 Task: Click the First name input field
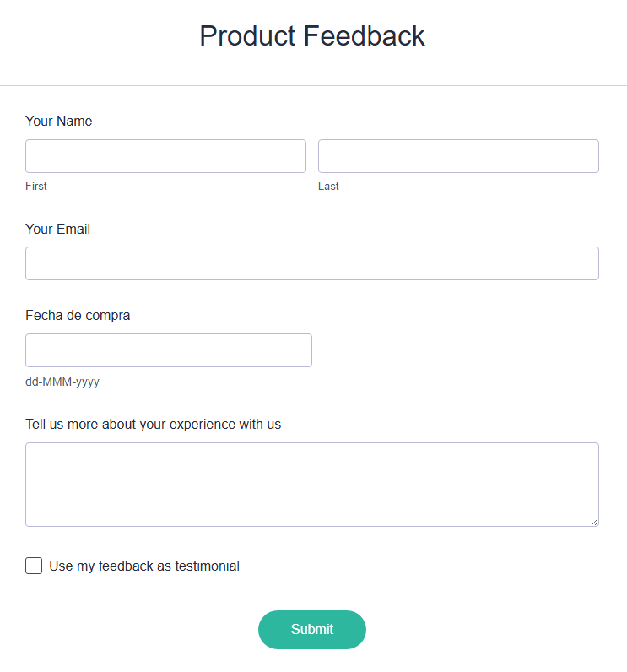point(165,156)
